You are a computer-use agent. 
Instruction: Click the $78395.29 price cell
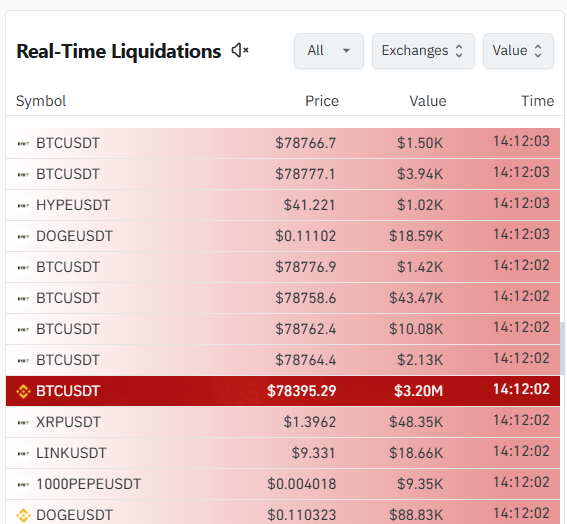point(302,391)
